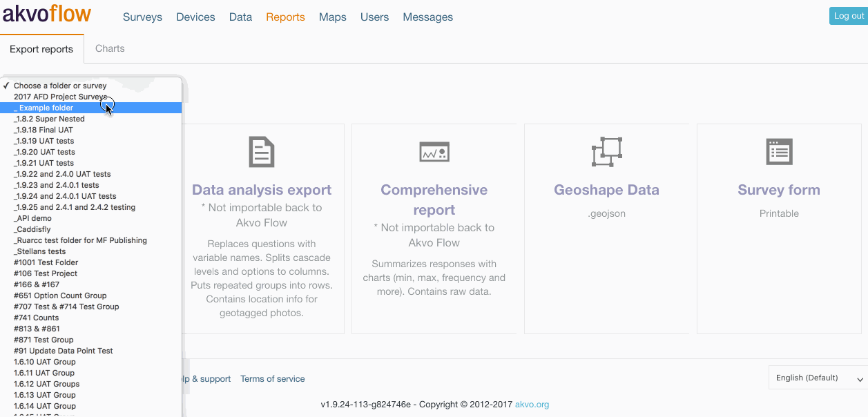Navigate to Maps

333,17
